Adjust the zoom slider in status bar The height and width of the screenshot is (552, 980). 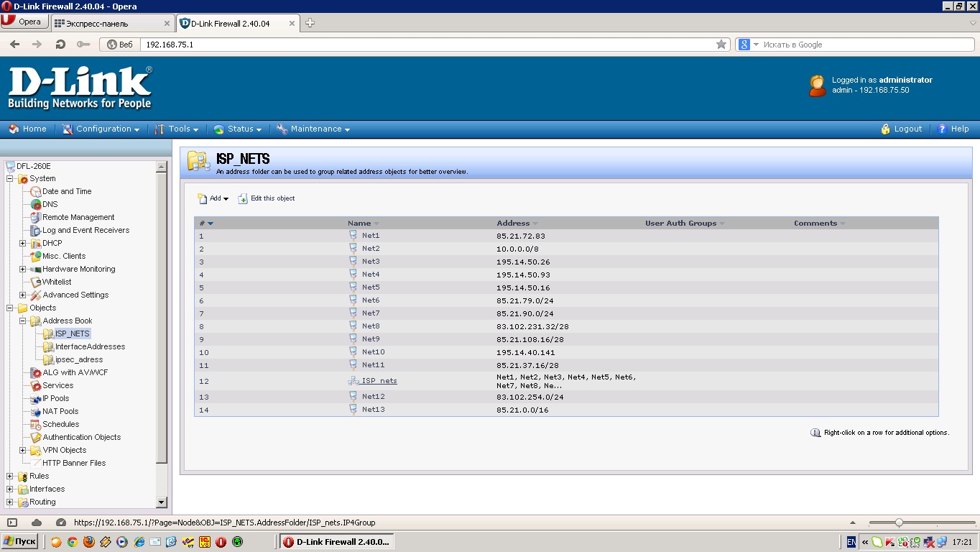[x=899, y=523]
